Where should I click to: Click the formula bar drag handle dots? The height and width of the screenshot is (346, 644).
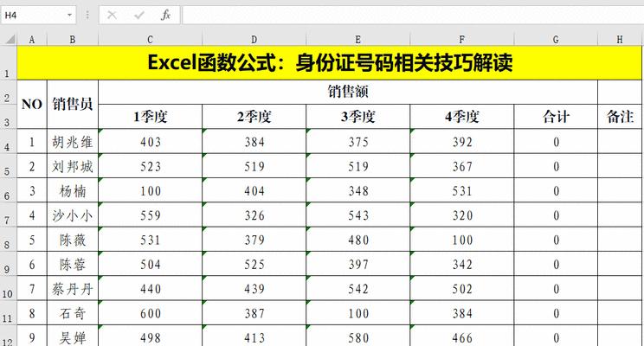87,16
